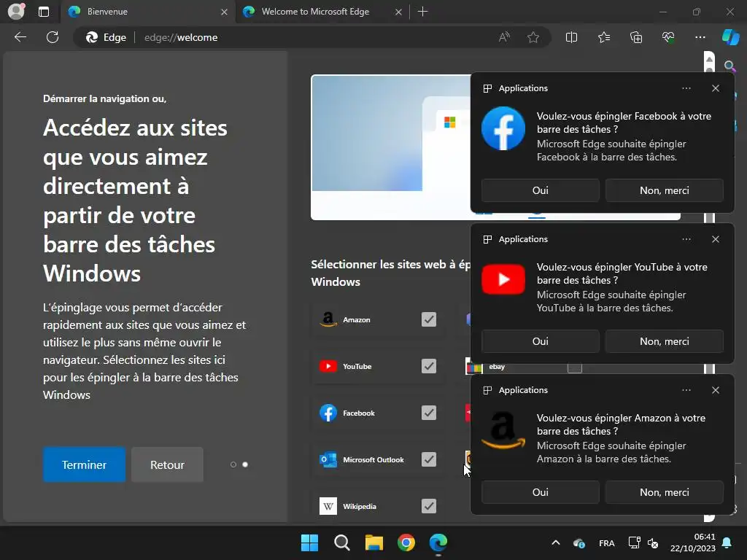Open the notification bell in taskbar
The image size is (747, 560).
tap(727, 542)
